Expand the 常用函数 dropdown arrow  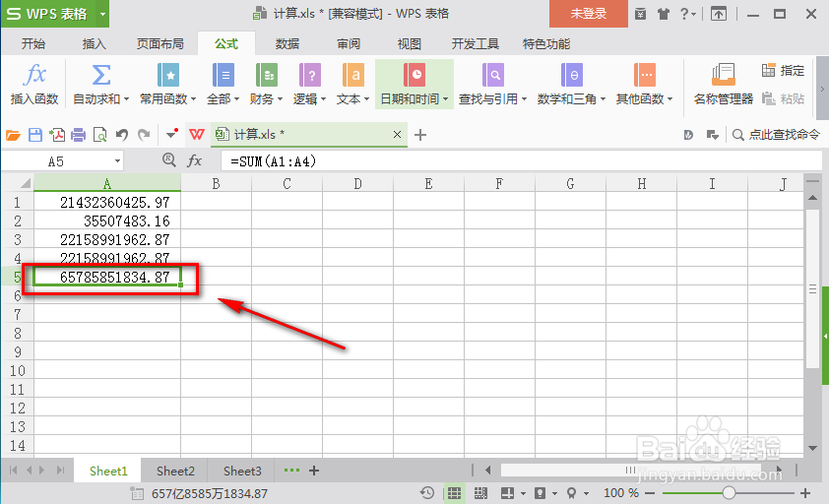point(194,99)
